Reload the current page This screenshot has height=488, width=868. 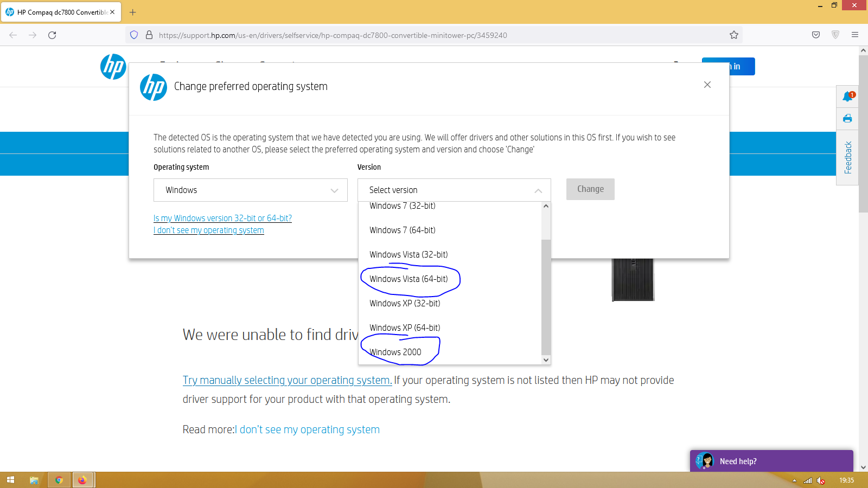click(x=52, y=35)
